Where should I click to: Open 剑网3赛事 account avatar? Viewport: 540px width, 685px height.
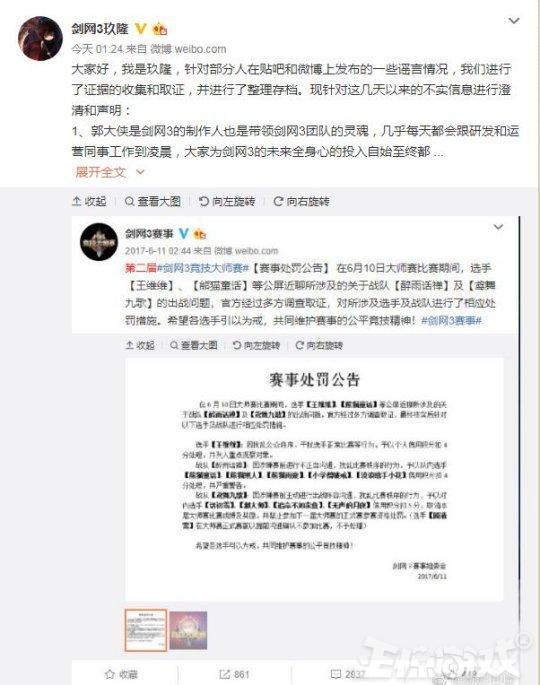(99, 242)
